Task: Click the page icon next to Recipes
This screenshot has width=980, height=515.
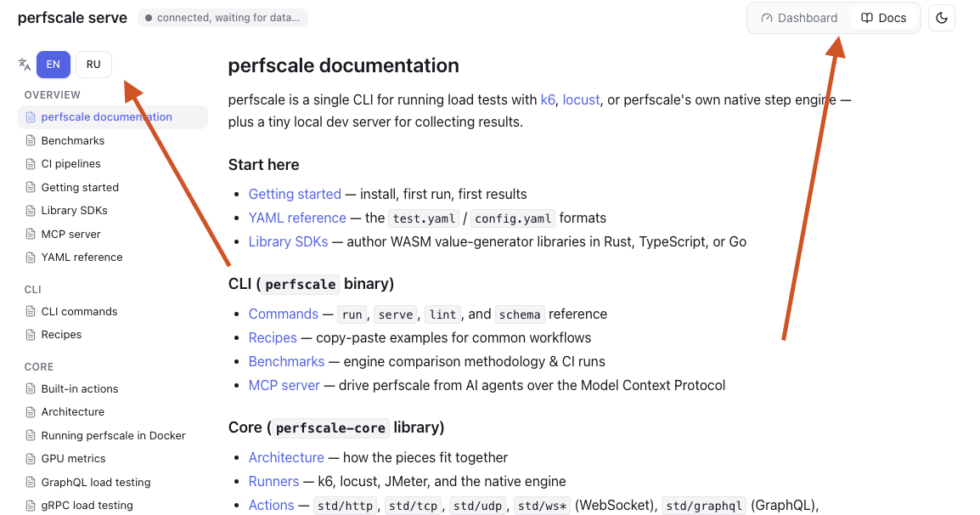Action: point(30,335)
